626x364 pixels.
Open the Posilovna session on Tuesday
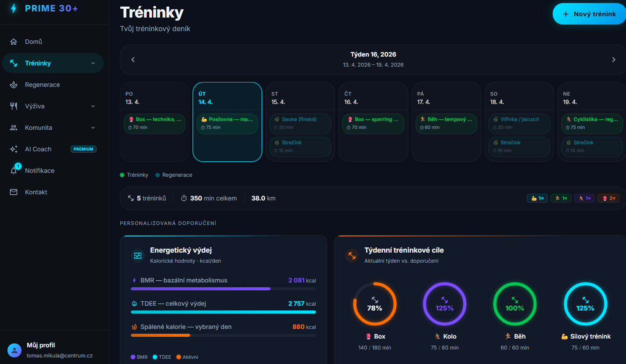point(227,124)
